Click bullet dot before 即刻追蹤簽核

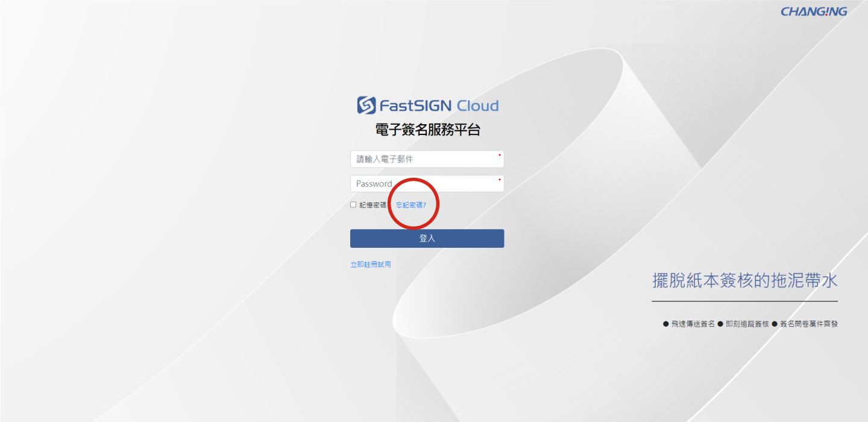point(720,324)
